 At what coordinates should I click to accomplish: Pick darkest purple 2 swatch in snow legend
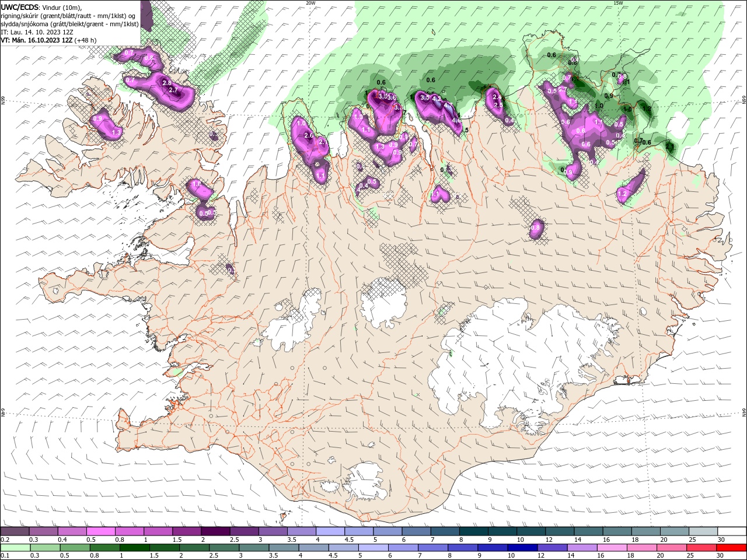(215, 531)
